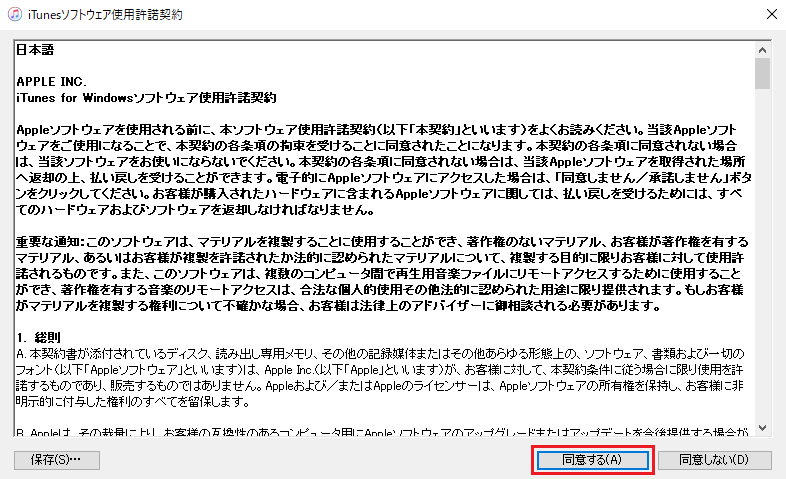
Task: Click the iTunes for Windowsソフトウェア使用許諾契約 heading
Action: click(x=146, y=98)
